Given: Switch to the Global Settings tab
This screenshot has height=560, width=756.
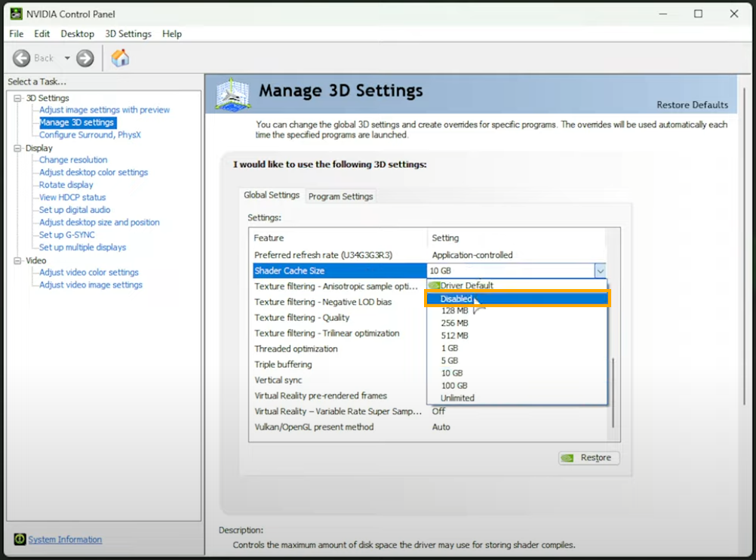Looking at the screenshot, I should [272, 195].
